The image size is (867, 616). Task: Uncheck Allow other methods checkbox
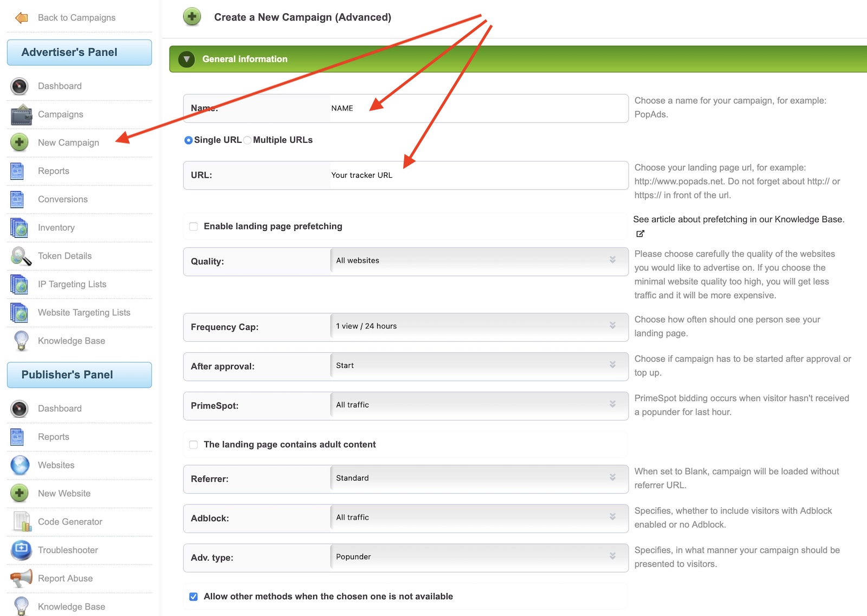point(193,596)
